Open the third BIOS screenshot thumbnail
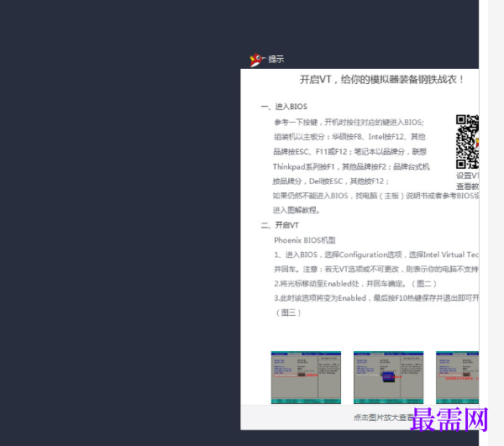Screen dimensions: 504x446 click(457, 377)
